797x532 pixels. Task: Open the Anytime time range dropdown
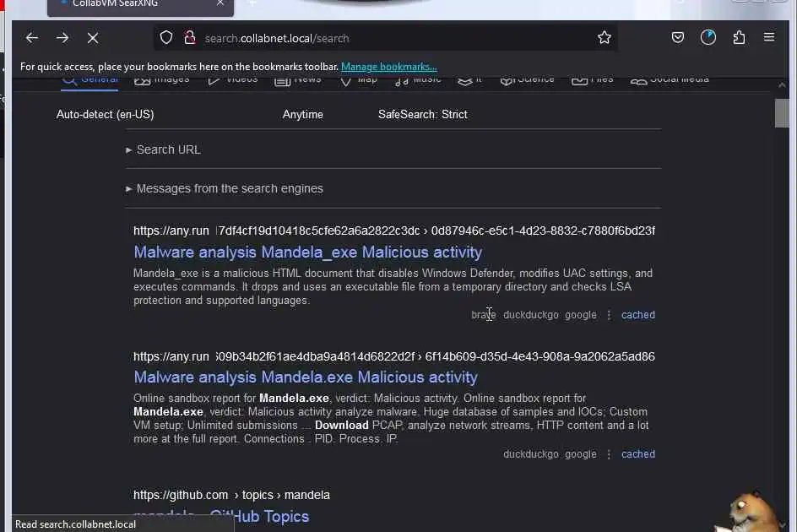(302, 115)
